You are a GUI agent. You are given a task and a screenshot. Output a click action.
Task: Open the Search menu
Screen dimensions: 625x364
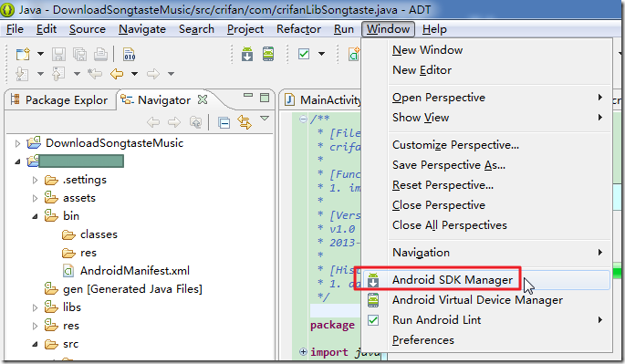pyautogui.click(x=196, y=29)
